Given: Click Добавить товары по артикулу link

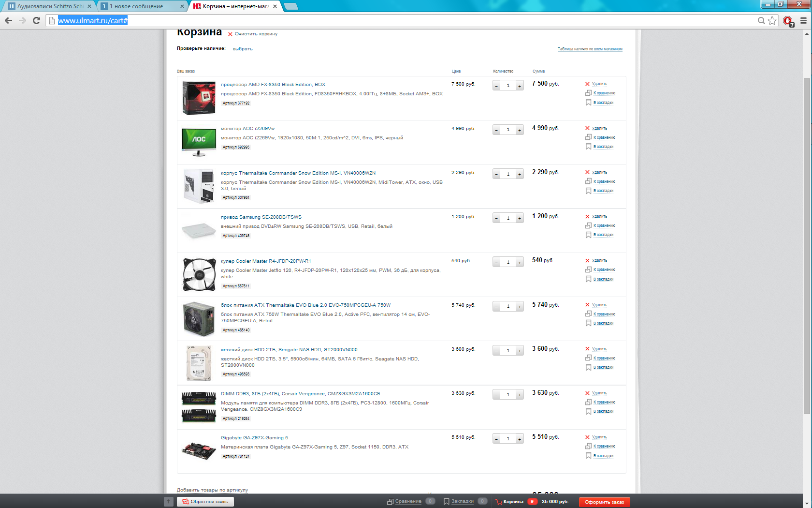Looking at the screenshot, I should pos(212,490).
